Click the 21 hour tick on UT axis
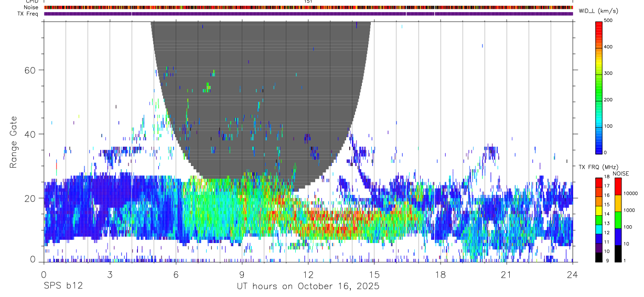This screenshot has height=297, width=644. coord(507,274)
